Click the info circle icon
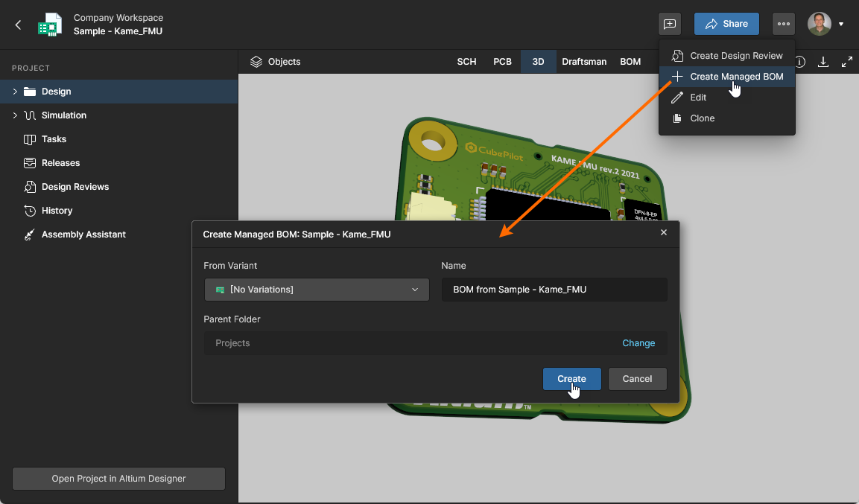The height and width of the screenshot is (504, 859). (800, 62)
